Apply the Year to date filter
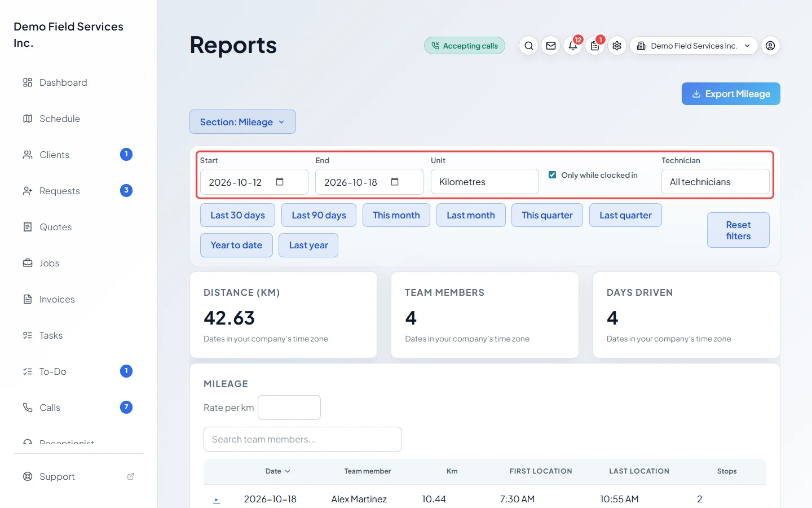 point(236,245)
